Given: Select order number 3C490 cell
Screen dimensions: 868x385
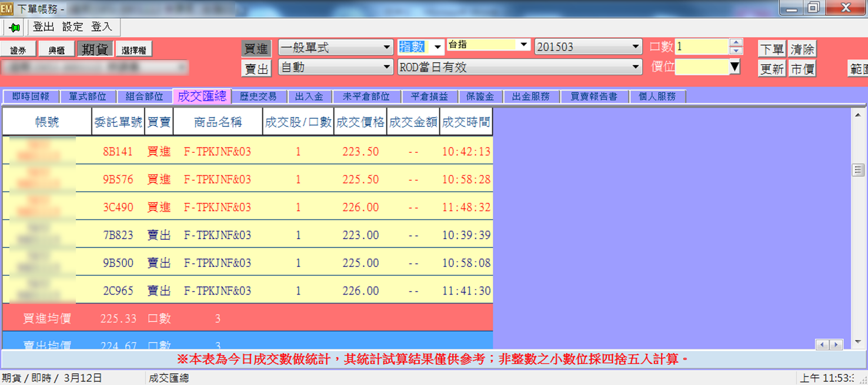Looking at the screenshot, I should pos(118,207).
